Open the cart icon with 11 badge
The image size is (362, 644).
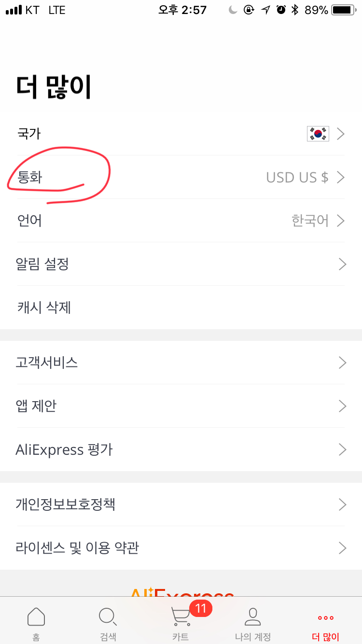click(181, 616)
